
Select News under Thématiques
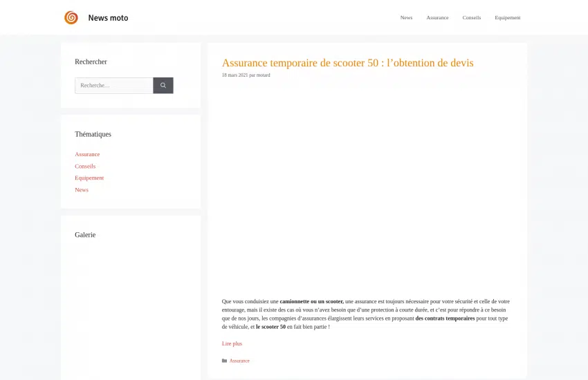(x=82, y=190)
